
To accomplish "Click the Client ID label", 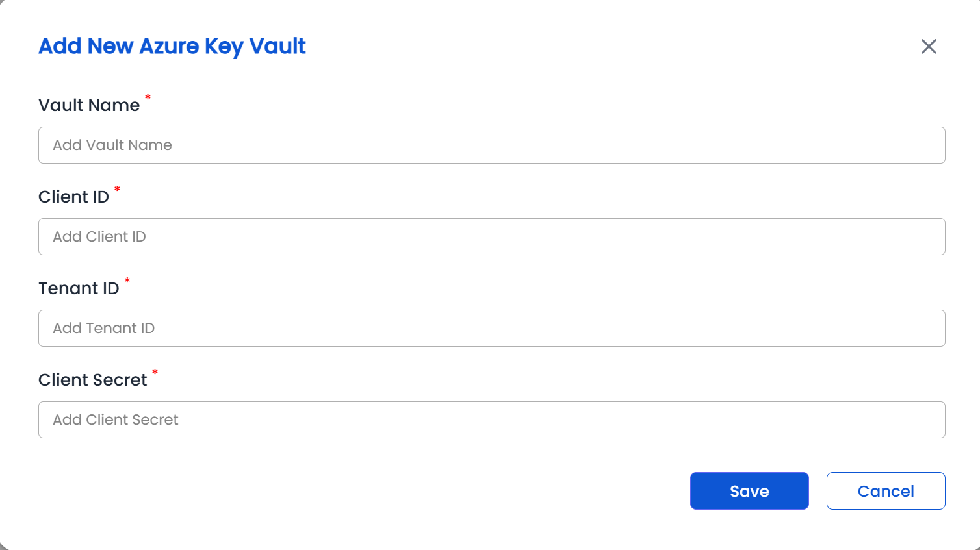I will point(73,196).
